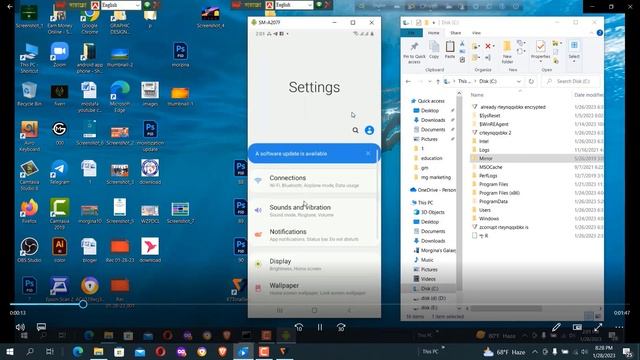Go back using the player's back arrow
640x360 pixels.
coord(10,7)
